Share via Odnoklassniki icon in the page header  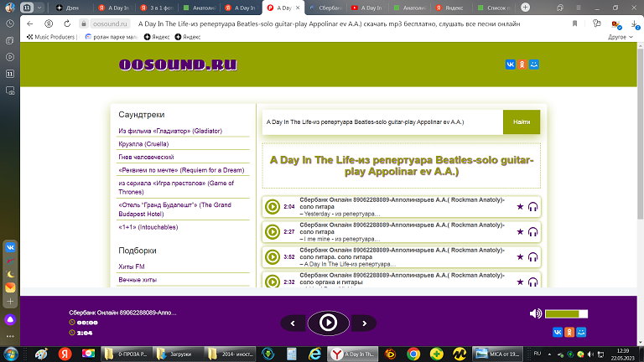[522, 65]
